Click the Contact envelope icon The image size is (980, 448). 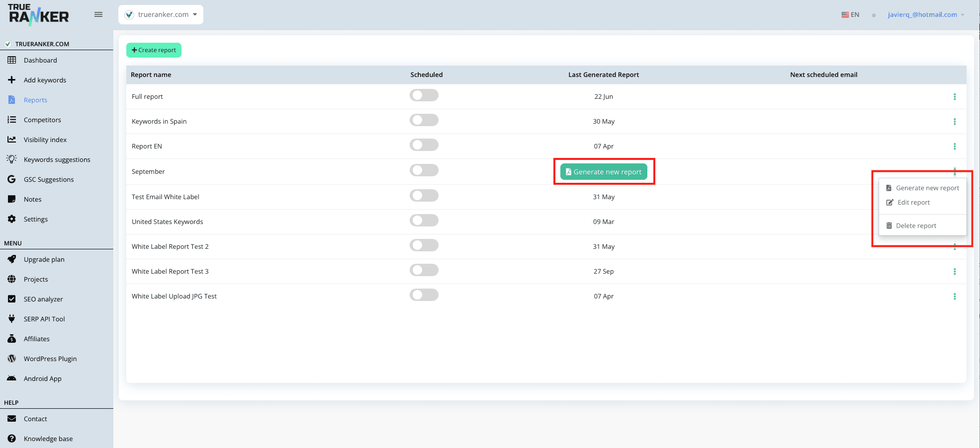pyautogui.click(x=12, y=419)
